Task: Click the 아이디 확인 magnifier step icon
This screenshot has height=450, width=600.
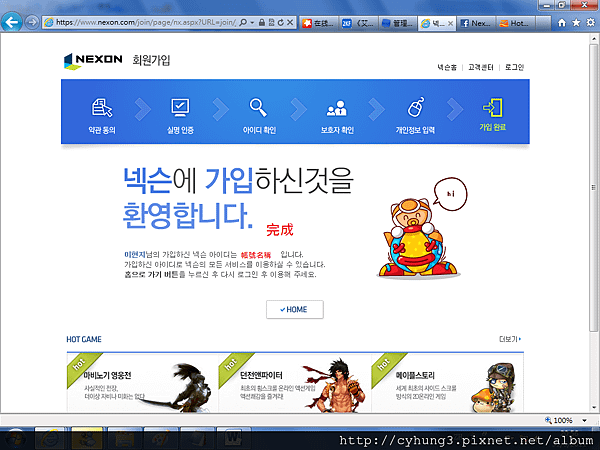Action: tap(258, 108)
